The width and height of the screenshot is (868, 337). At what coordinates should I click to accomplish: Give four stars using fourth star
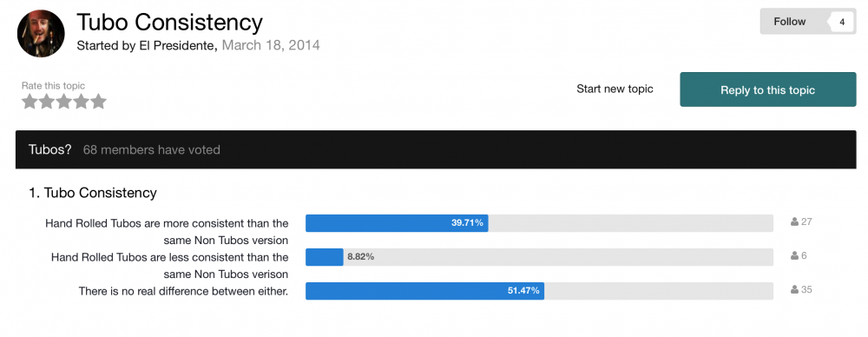[81, 102]
